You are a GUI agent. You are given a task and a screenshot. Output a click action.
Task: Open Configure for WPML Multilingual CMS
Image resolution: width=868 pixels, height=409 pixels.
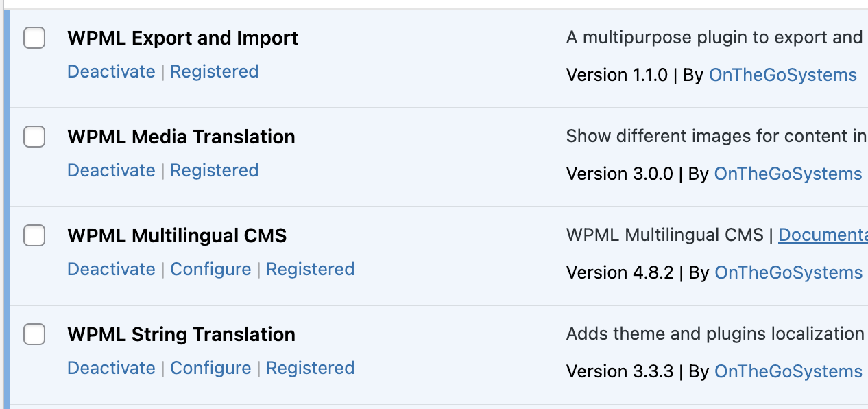(x=210, y=269)
